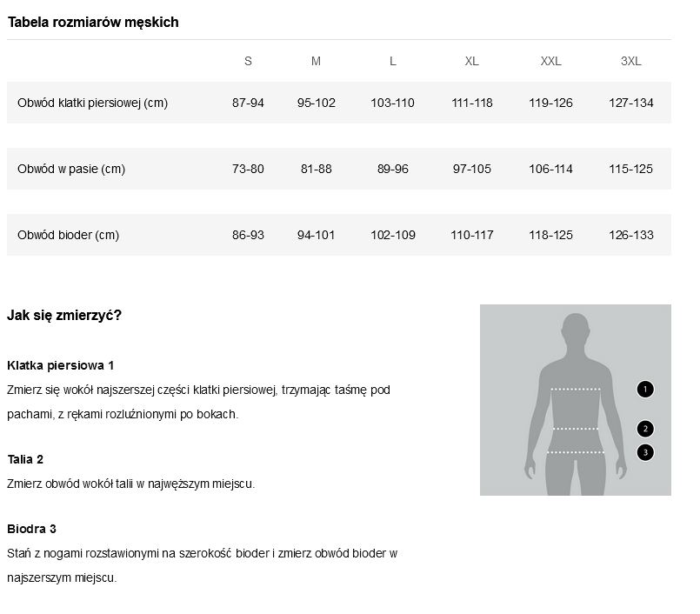This screenshot has height=614, width=700.
Task: Click the Obwód klatki piersiowej row label
Action: coord(92,103)
